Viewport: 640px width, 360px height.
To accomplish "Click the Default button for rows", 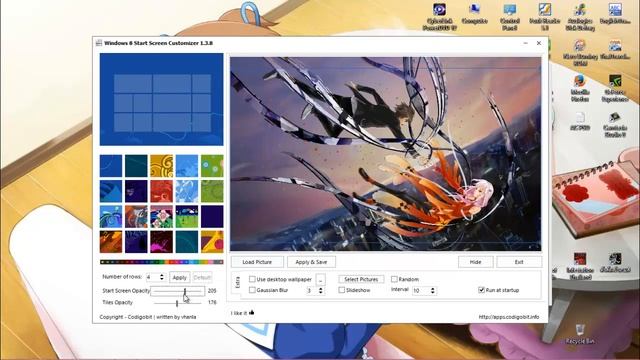I will point(202,278).
